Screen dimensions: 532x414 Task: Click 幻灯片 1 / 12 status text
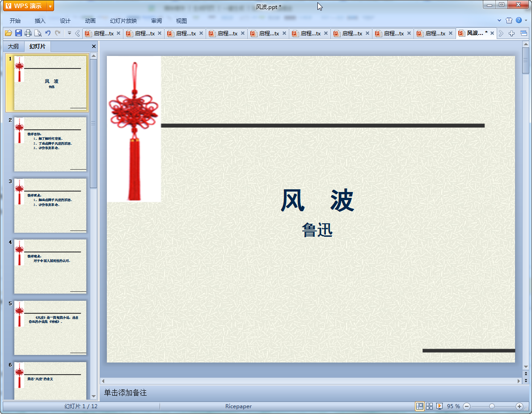tap(81, 406)
